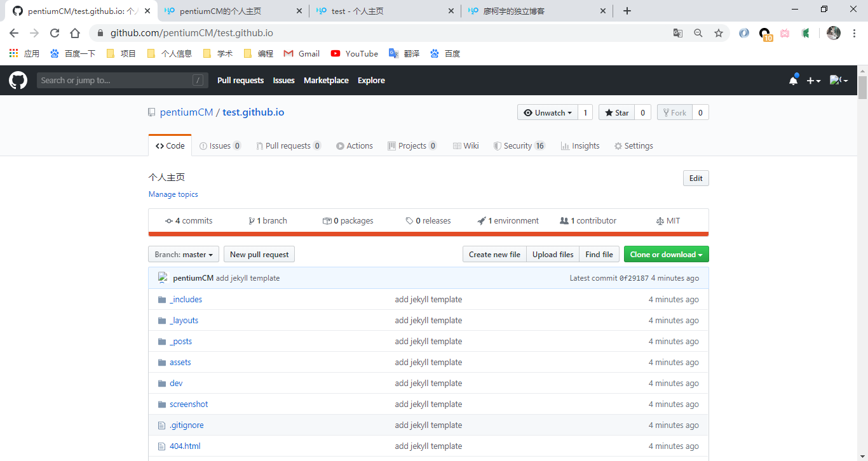The width and height of the screenshot is (868, 461).
Task: Click Create new file button
Action: point(494,254)
